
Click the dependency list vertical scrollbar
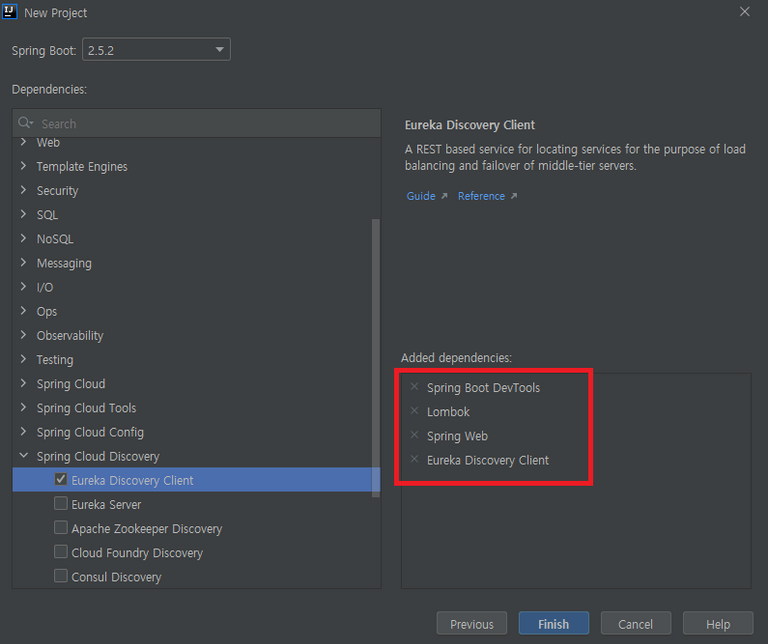point(376,358)
